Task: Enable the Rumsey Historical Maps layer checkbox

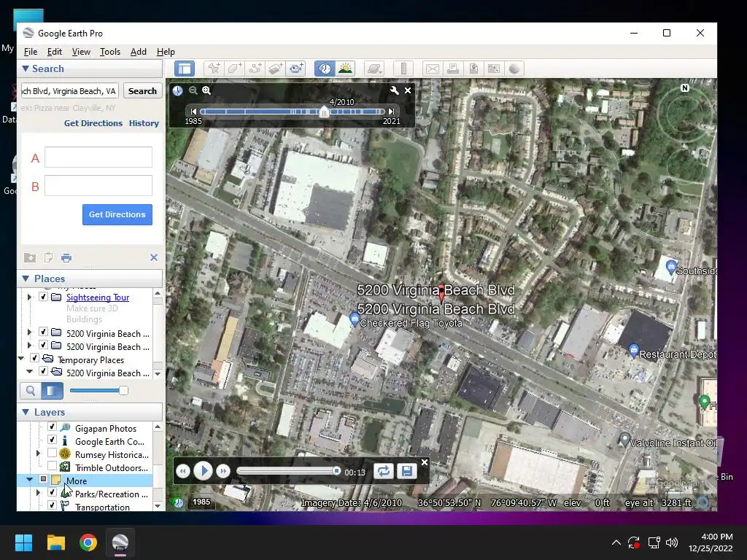Action: [52, 453]
